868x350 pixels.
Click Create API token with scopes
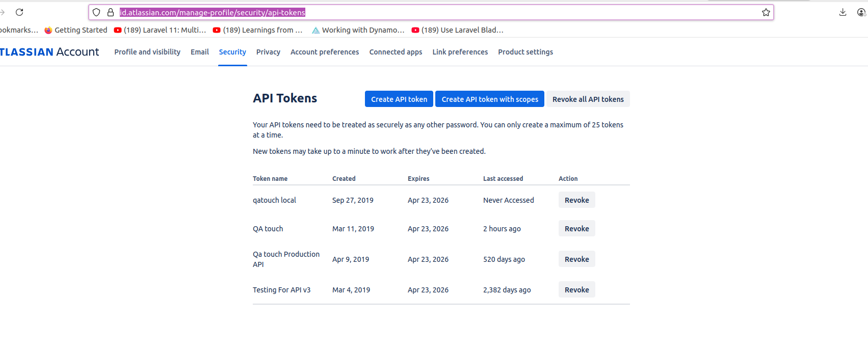pos(490,99)
